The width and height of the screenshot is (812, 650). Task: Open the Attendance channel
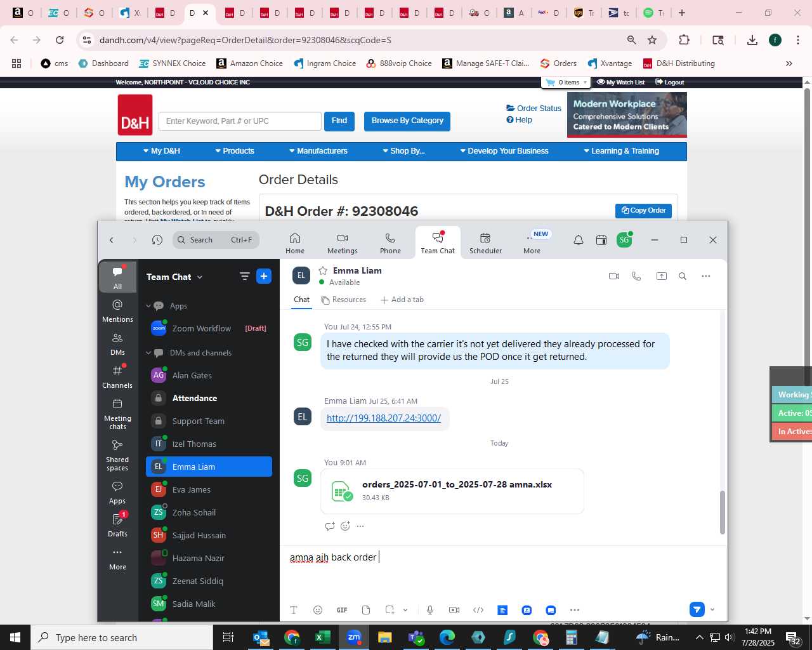pos(209,398)
